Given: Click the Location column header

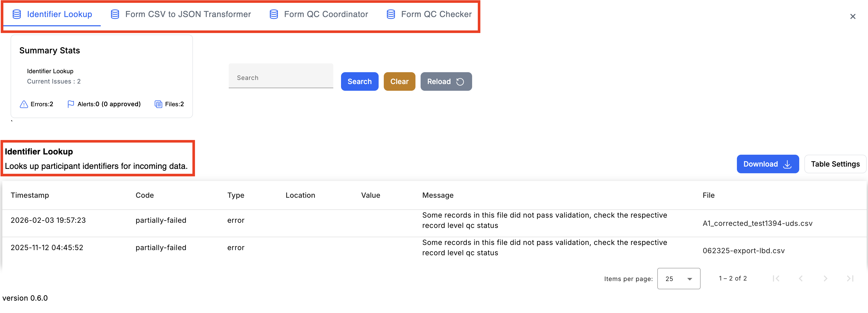Looking at the screenshot, I should click(x=300, y=195).
